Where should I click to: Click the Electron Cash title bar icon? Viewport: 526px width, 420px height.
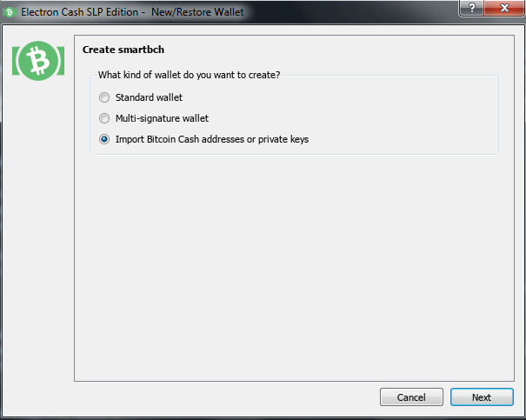coord(10,12)
